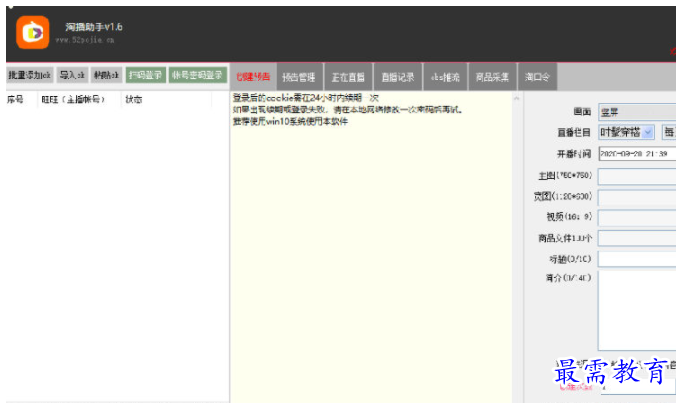
Task: Switch to the 直播记录 tab
Action: pos(398,77)
